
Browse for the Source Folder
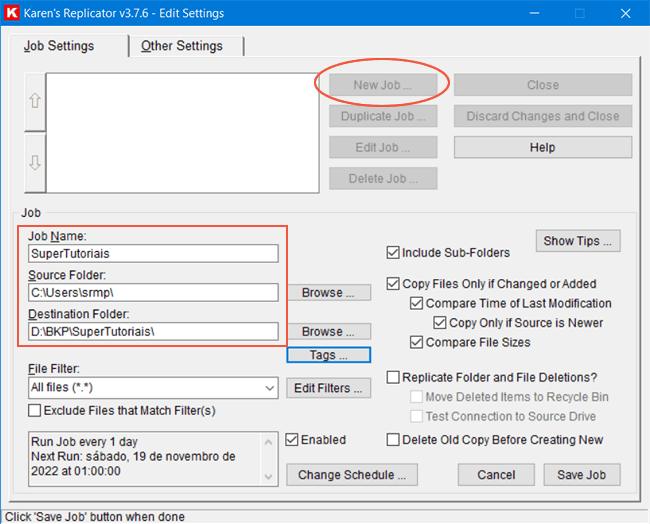coord(328,293)
